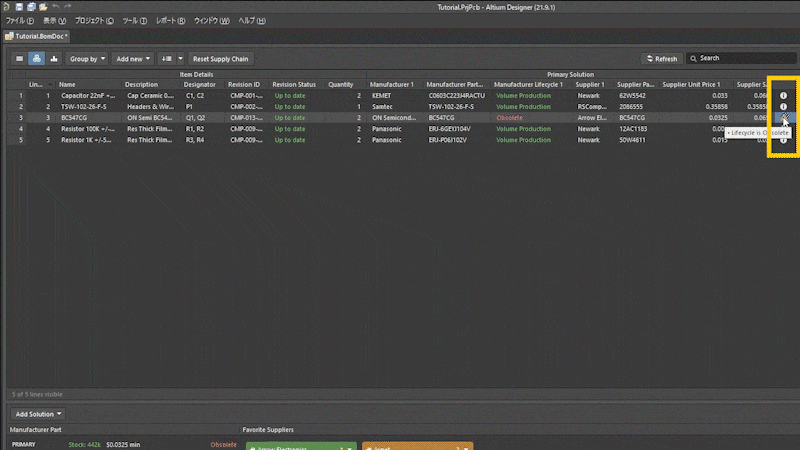The image size is (800, 450).
Task: Click the Manufacturer 1 column header
Action: pos(394,85)
